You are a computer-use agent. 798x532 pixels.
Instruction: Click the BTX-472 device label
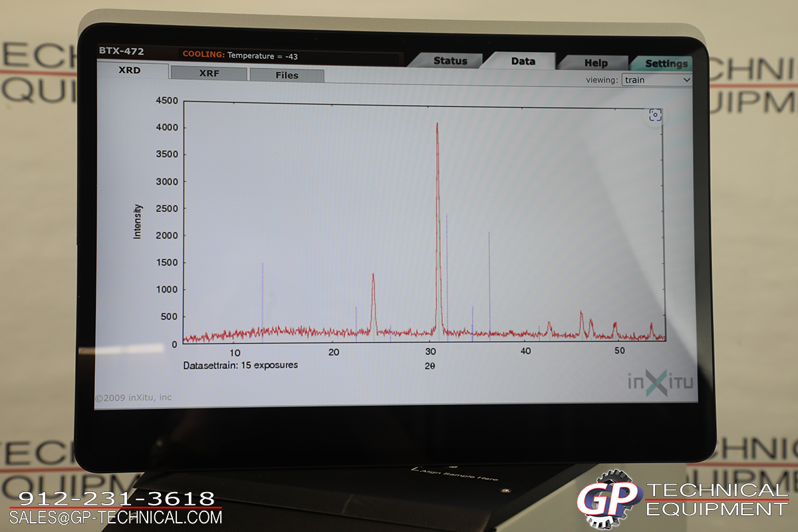(121, 51)
